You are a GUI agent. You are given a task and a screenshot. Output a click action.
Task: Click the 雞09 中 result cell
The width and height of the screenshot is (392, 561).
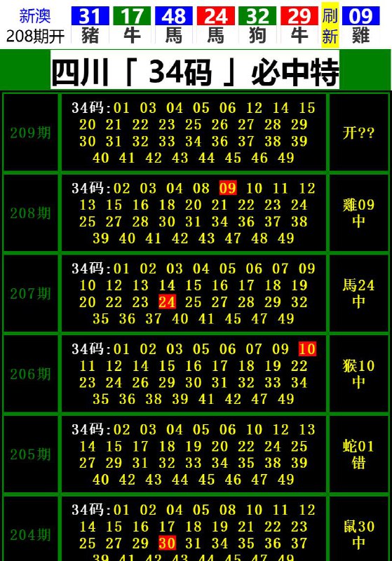coord(358,213)
